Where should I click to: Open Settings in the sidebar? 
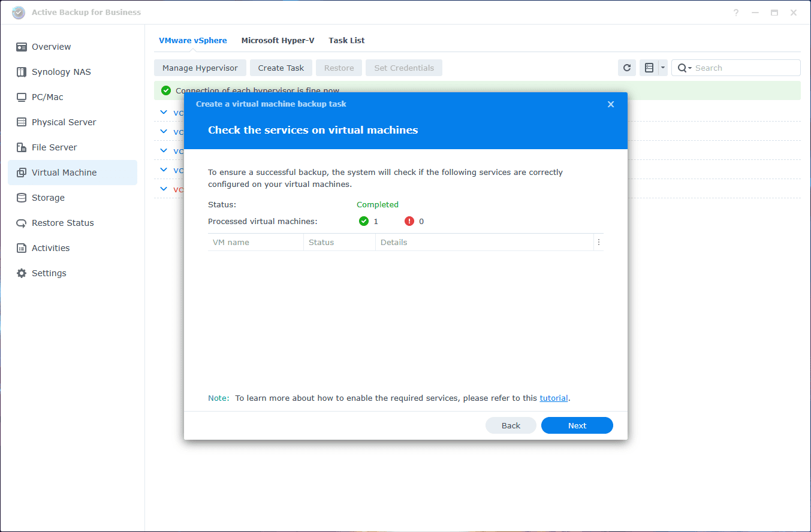pos(73,273)
